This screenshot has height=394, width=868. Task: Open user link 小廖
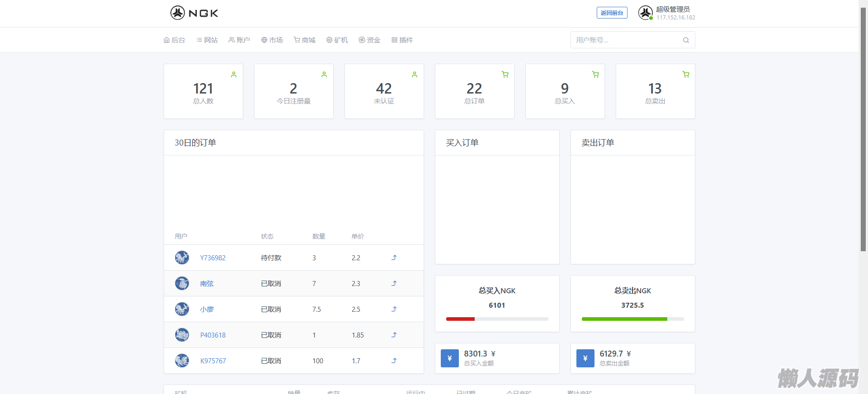tap(207, 310)
